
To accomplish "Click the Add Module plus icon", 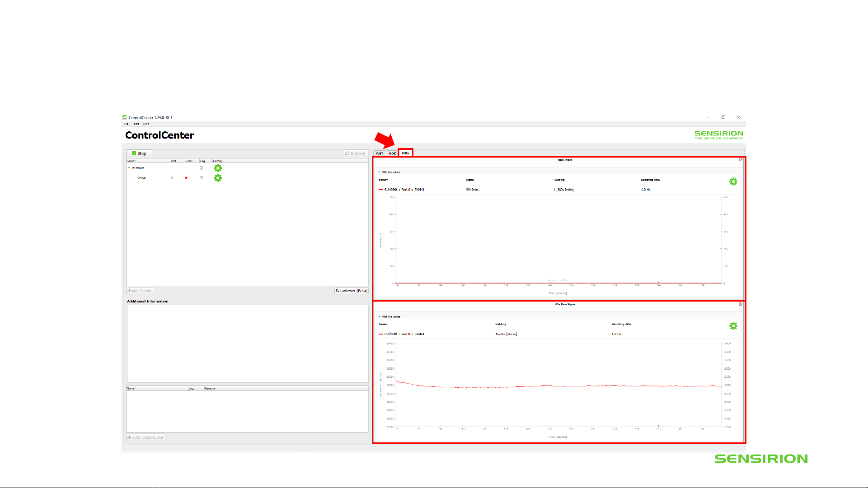I will (130, 291).
